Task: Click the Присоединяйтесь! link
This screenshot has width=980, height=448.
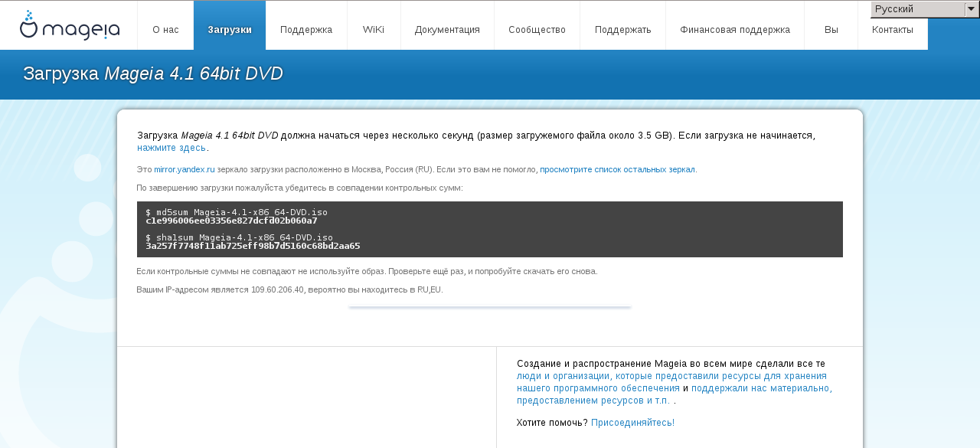Action: click(632, 423)
